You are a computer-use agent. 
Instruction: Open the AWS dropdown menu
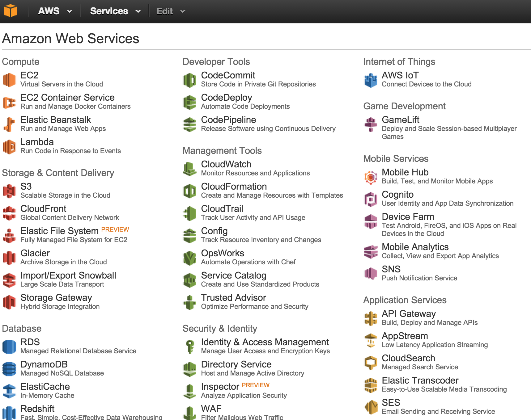(x=55, y=11)
